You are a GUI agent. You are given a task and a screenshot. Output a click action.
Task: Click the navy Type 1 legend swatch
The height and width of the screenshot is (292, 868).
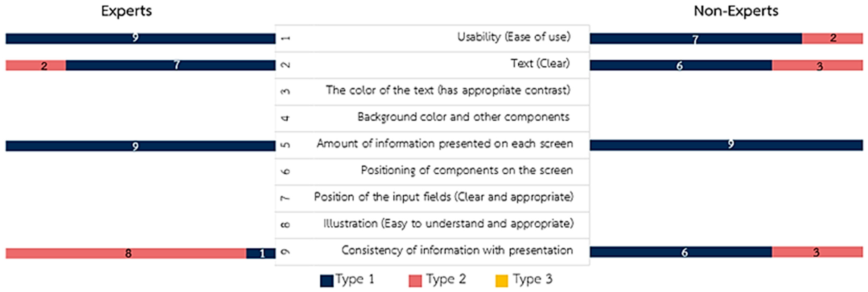(x=327, y=281)
